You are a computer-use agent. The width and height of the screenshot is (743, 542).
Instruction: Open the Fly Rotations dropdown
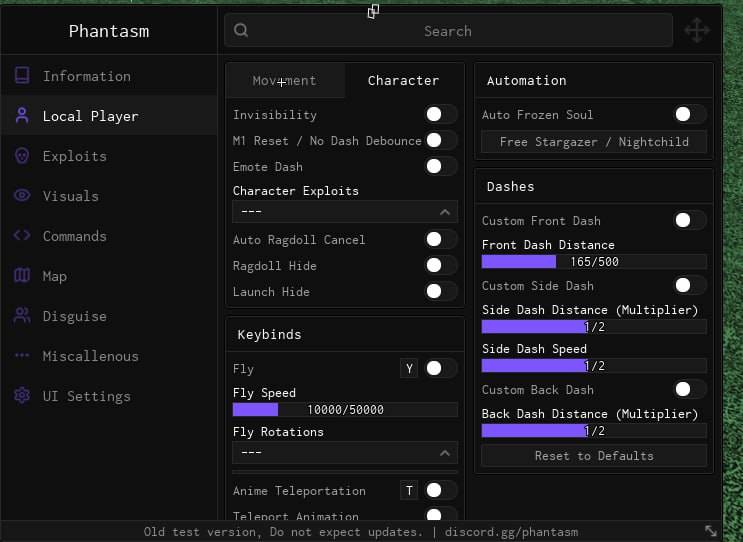(345, 452)
